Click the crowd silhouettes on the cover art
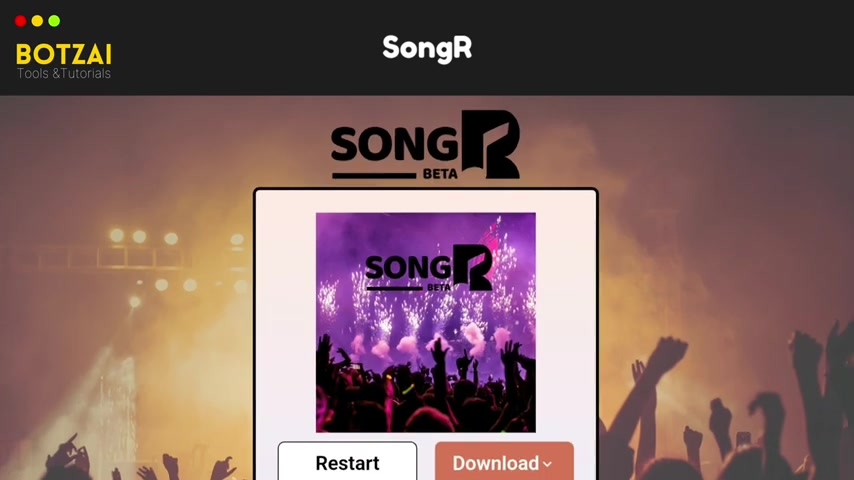The height and width of the screenshot is (480, 854). click(x=426, y=390)
